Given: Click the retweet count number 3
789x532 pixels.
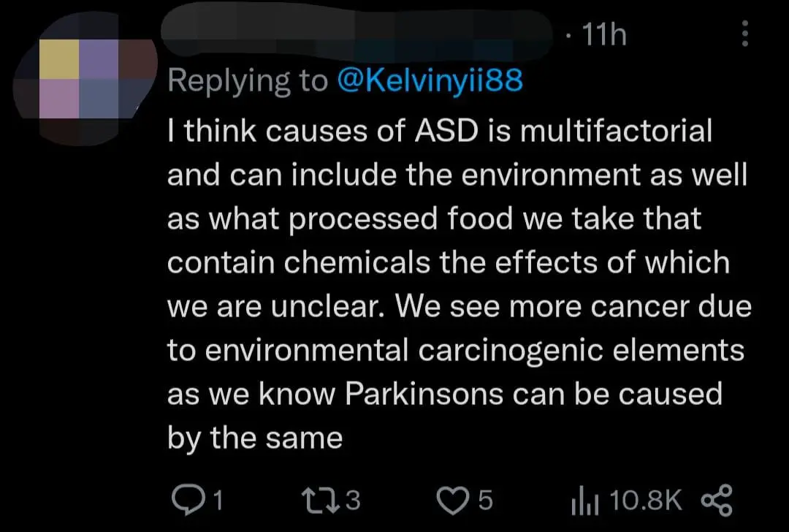Looking at the screenshot, I should pyautogui.click(x=351, y=501).
